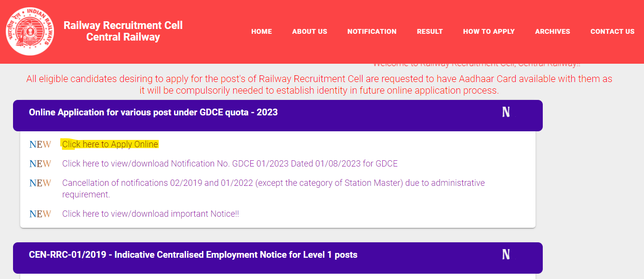Click the N icon on CEN-RRC-01/2019 header
644x279 pixels.
pos(506,255)
